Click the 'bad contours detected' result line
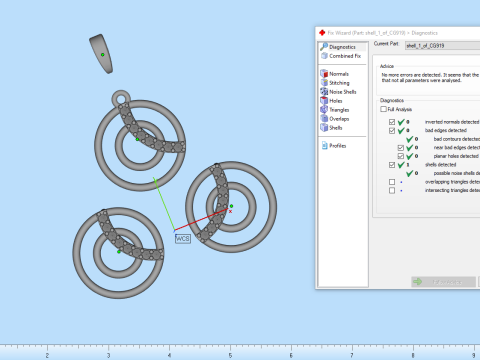 point(456,139)
